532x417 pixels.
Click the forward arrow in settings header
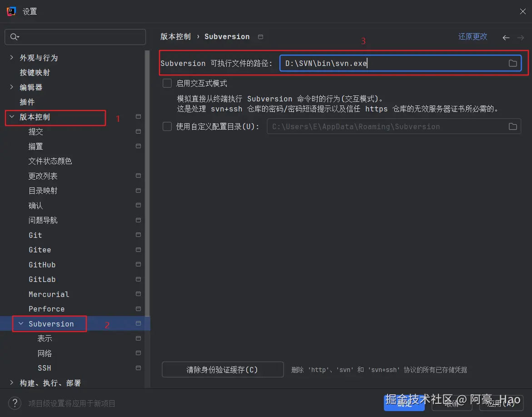pyautogui.click(x=521, y=37)
